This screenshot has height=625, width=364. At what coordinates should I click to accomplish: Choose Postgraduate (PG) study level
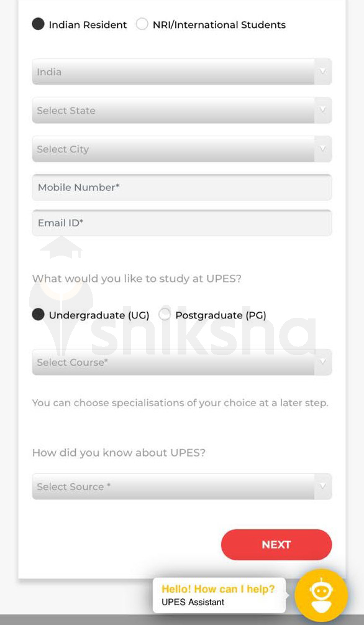165,314
